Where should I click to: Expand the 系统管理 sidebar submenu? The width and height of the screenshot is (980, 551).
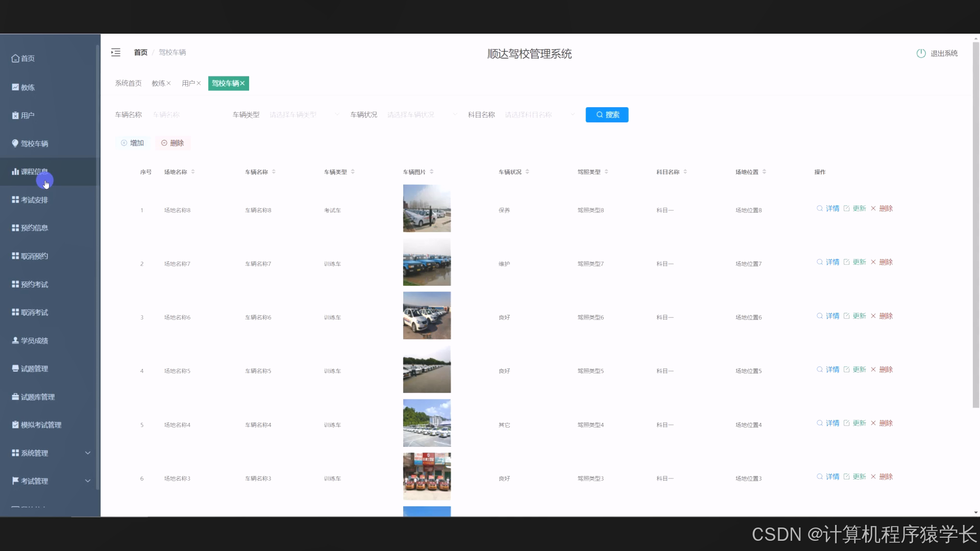[50, 453]
